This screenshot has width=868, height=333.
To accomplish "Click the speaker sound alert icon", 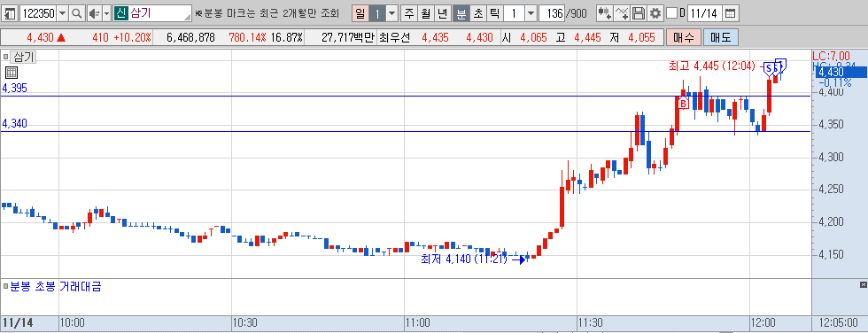I will click(x=94, y=13).
